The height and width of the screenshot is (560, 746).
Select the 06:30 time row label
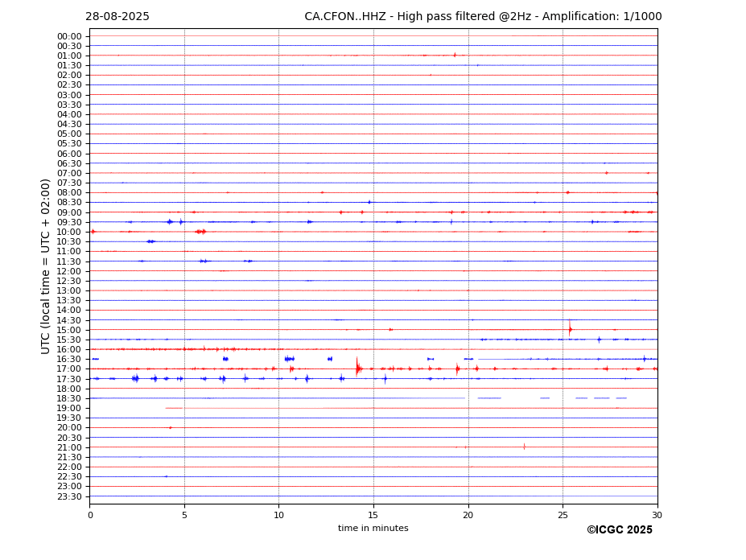click(69, 163)
